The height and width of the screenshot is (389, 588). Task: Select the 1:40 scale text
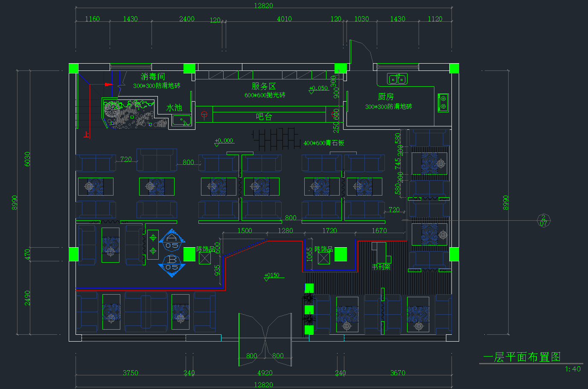coord(573,369)
